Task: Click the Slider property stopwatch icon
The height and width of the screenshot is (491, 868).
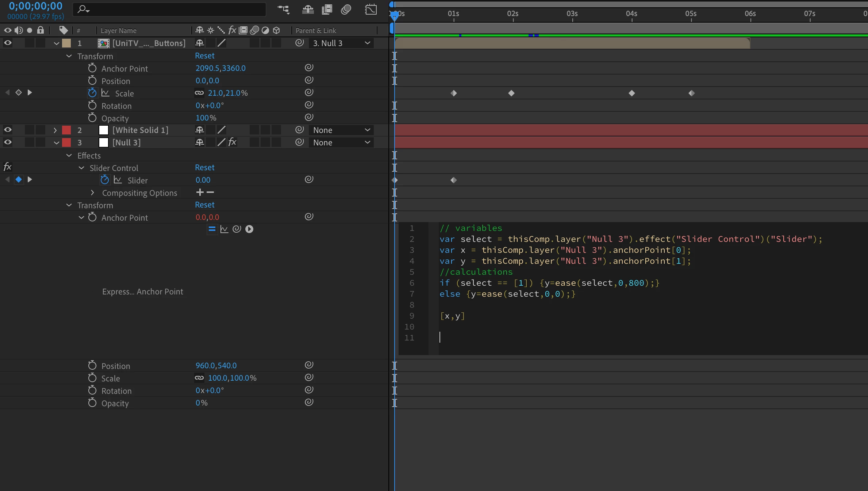Action: 104,180
